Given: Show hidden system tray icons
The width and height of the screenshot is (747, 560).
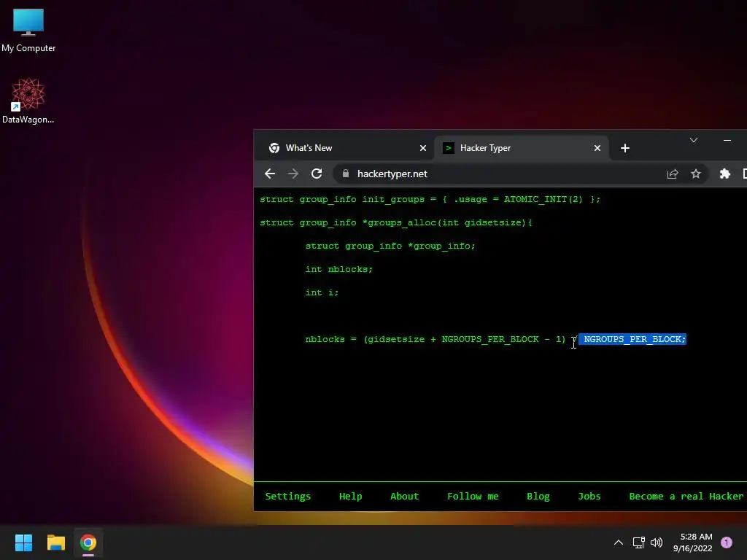Looking at the screenshot, I should pos(619,542).
